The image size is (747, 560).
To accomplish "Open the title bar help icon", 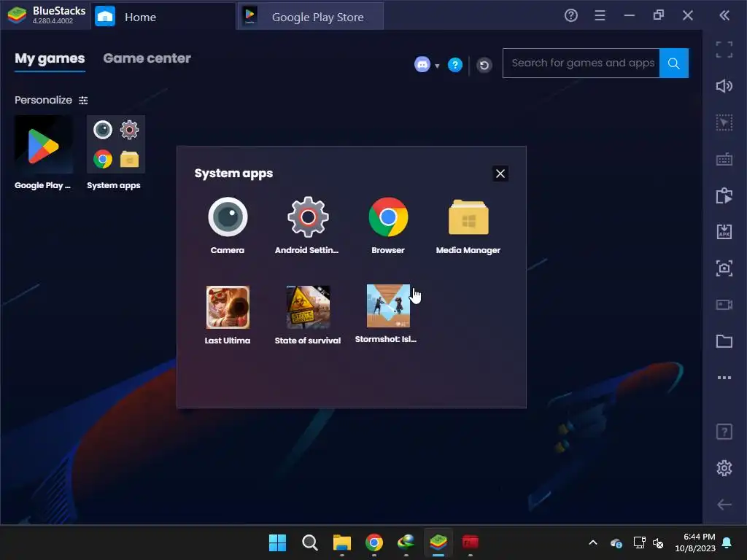I will 570,16.
